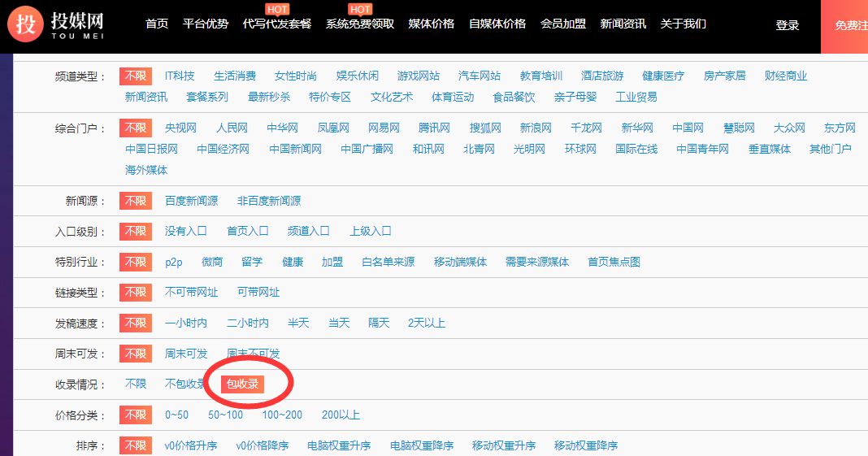Filter channel type by 生活消费
Screen dimensions: 868x456
(235, 76)
